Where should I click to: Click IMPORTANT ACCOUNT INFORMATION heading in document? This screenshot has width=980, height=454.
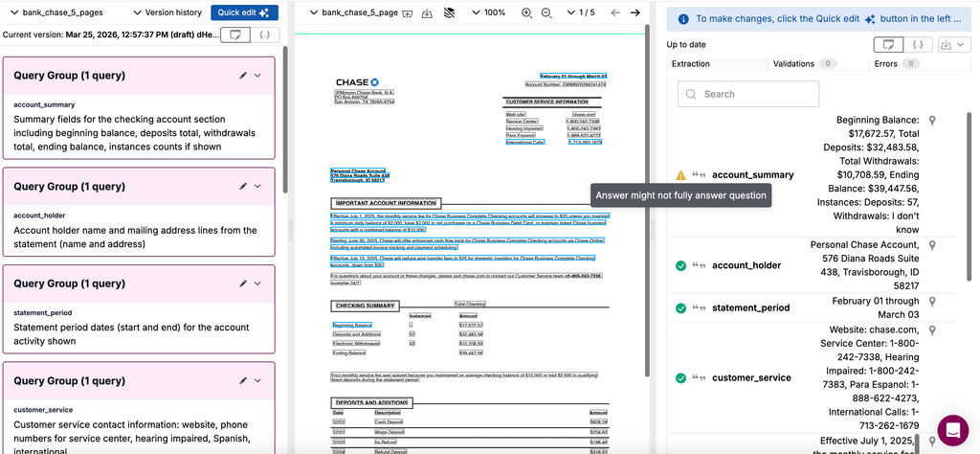click(x=386, y=203)
